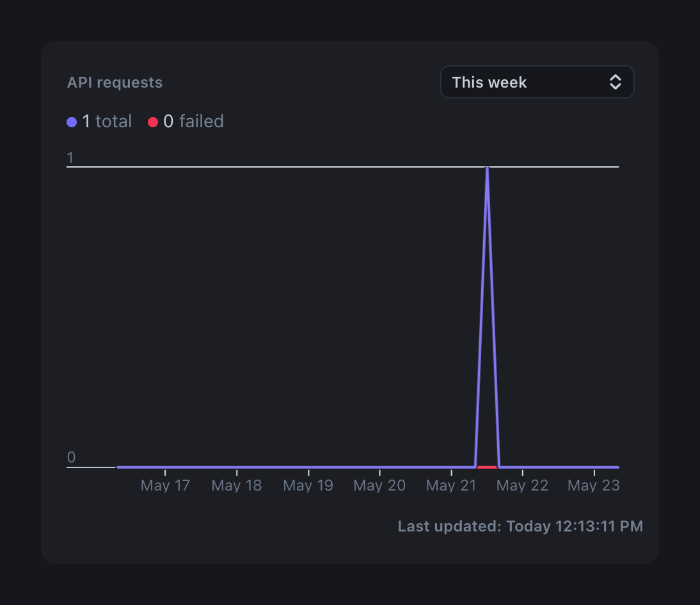700x605 pixels.
Task: Click the '1' label on the y-axis
Action: click(70, 157)
